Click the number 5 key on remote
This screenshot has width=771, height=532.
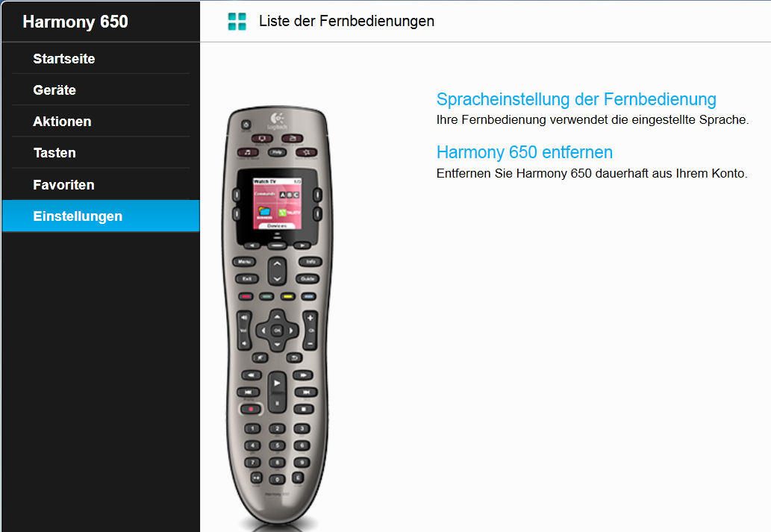pos(277,445)
